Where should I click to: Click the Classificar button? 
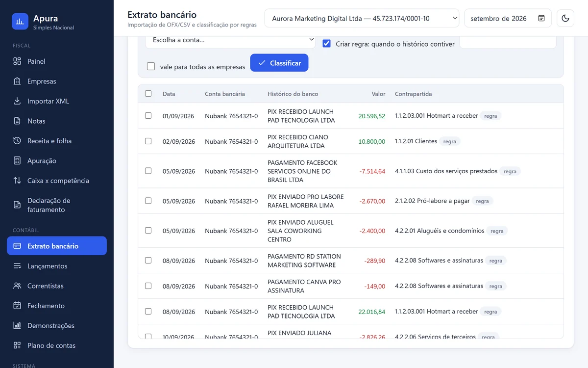point(279,63)
